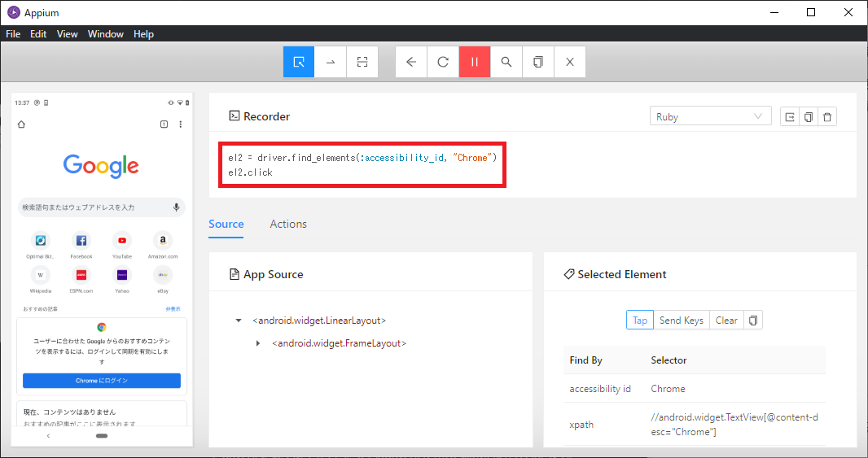Choose the Swipe By Coordinates tool
This screenshot has height=458, width=868.
(331, 62)
